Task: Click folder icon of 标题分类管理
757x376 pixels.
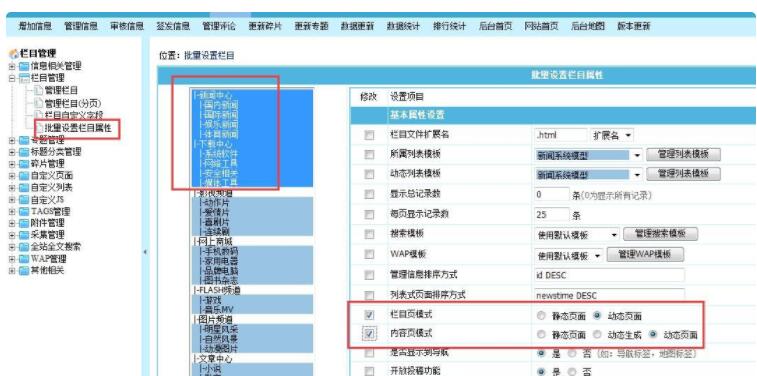Action: tap(24, 152)
